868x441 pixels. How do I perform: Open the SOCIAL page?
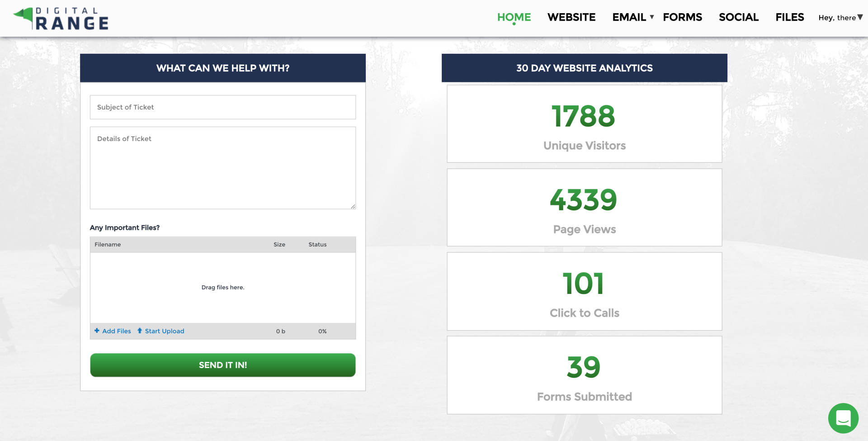(x=739, y=17)
